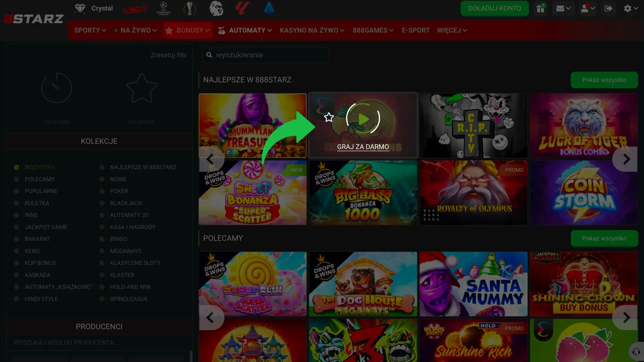
Task: Click the logout exit icon
Action: pyautogui.click(x=608, y=8)
